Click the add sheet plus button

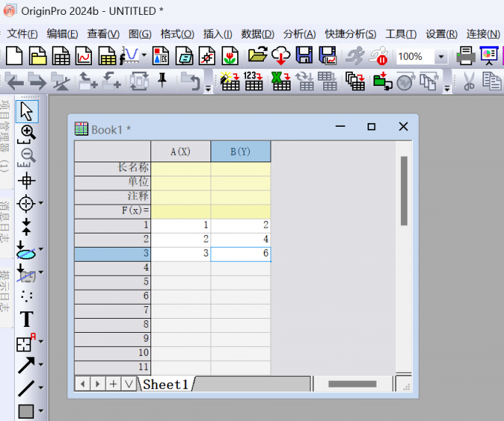(113, 384)
